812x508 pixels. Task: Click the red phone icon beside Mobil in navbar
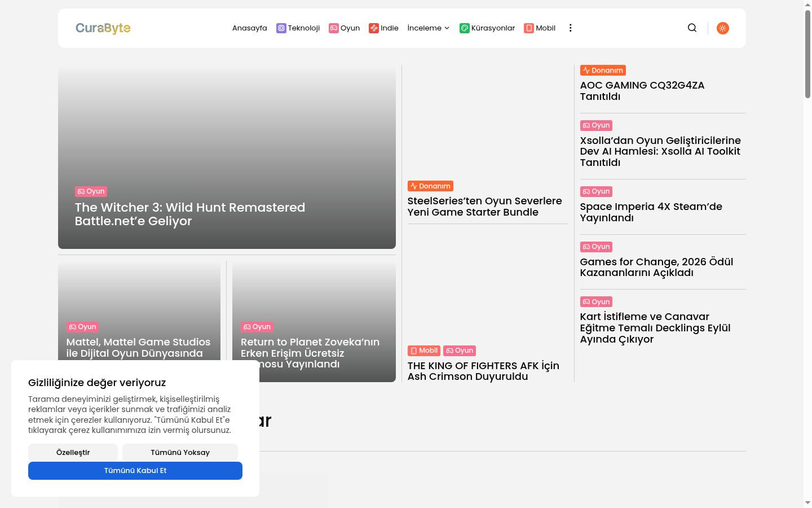(529, 28)
